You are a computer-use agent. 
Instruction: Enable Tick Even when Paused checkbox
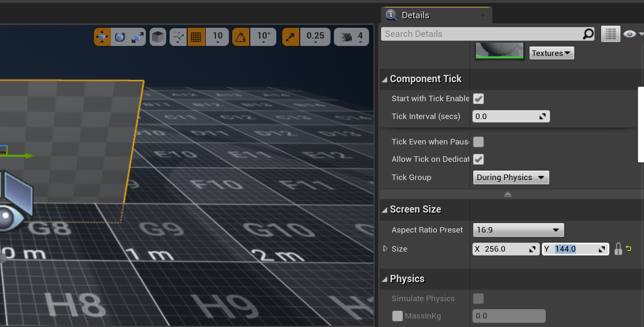pyautogui.click(x=478, y=142)
